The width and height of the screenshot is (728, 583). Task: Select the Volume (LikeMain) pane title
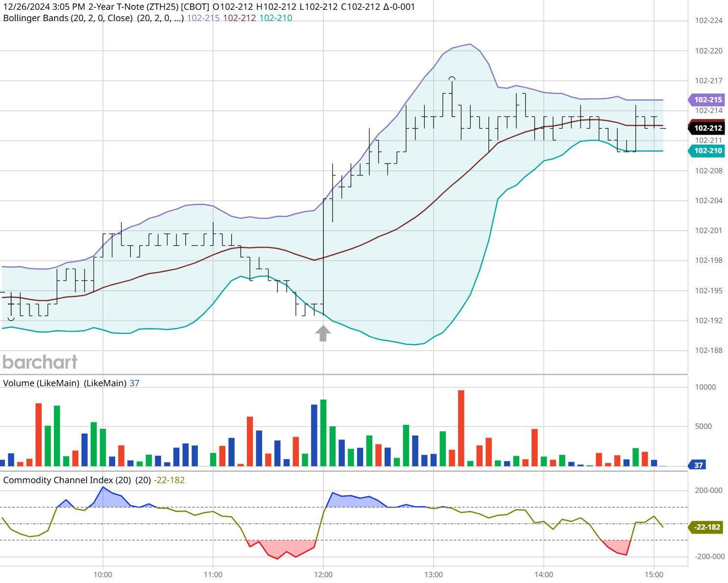[41, 383]
